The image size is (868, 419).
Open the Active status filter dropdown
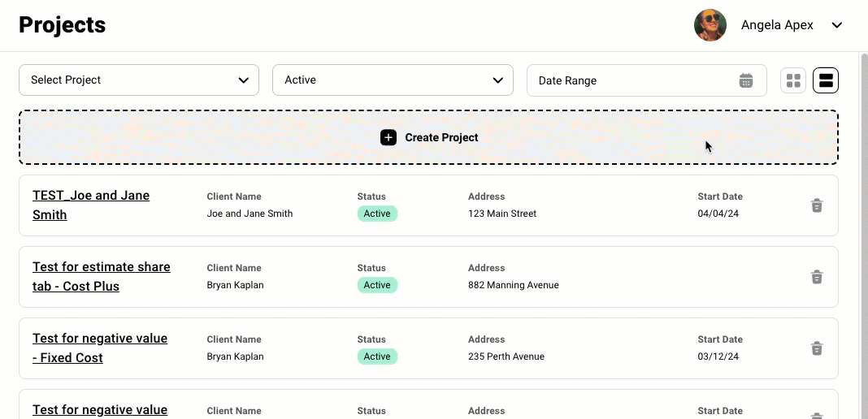point(393,80)
